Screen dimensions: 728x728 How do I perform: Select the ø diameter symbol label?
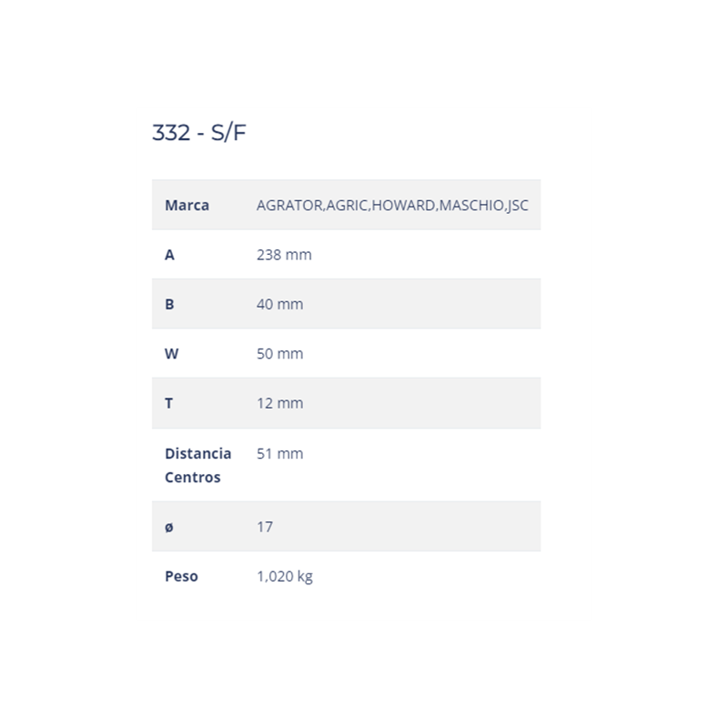point(169,527)
